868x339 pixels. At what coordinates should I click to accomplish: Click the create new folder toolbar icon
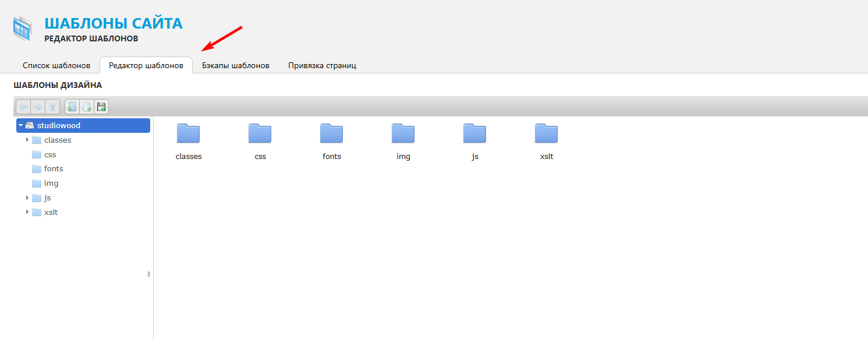coord(72,107)
